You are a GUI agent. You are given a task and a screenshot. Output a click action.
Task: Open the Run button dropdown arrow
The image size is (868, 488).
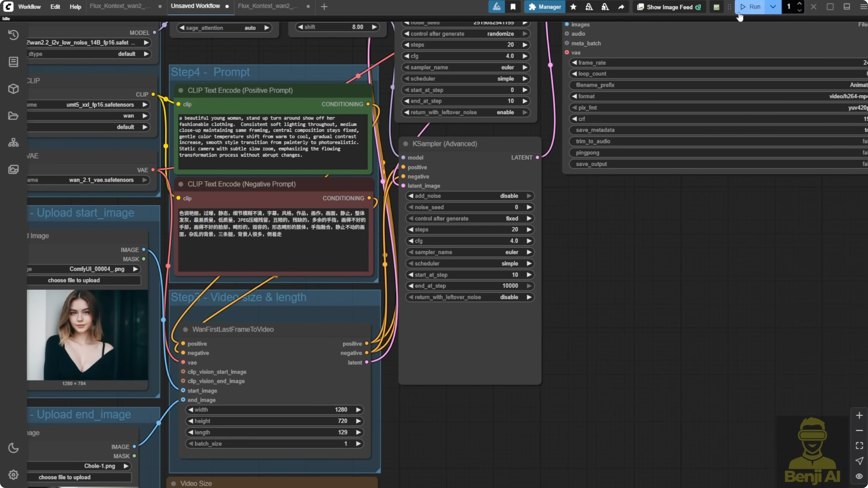pos(773,7)
